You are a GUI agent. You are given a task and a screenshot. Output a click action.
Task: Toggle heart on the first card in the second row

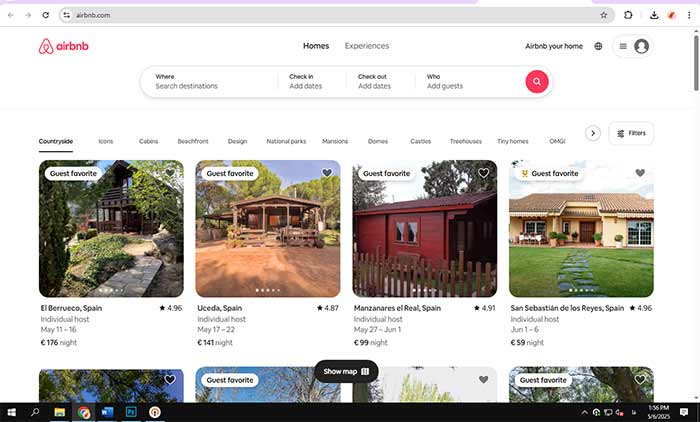(x=170, y=380)
